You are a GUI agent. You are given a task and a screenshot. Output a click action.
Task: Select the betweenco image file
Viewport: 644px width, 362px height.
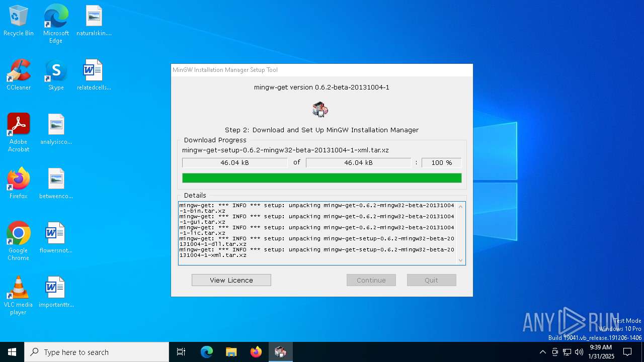(56, 184)
